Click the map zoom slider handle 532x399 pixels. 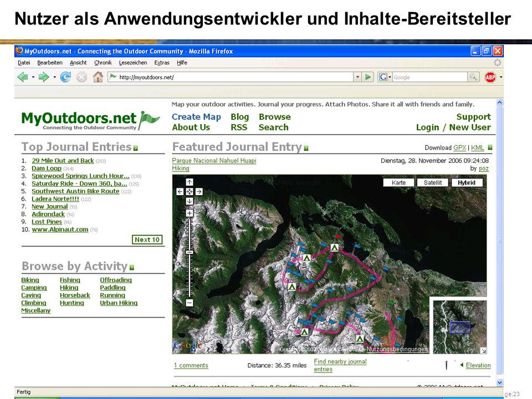190,253
